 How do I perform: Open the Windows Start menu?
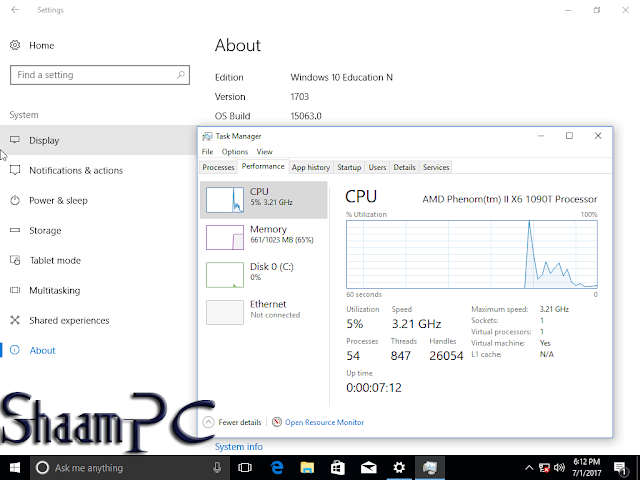pyautogui.click(x=15, y=468)
